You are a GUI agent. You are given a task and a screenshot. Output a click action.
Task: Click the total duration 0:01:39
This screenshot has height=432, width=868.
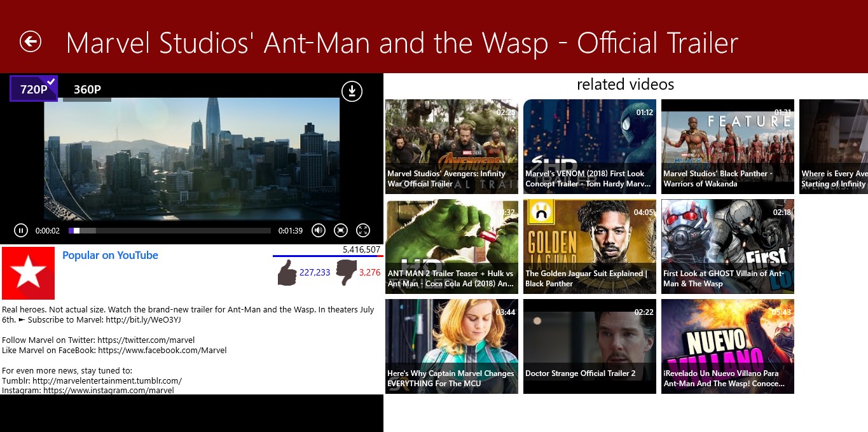pos(291,231)
